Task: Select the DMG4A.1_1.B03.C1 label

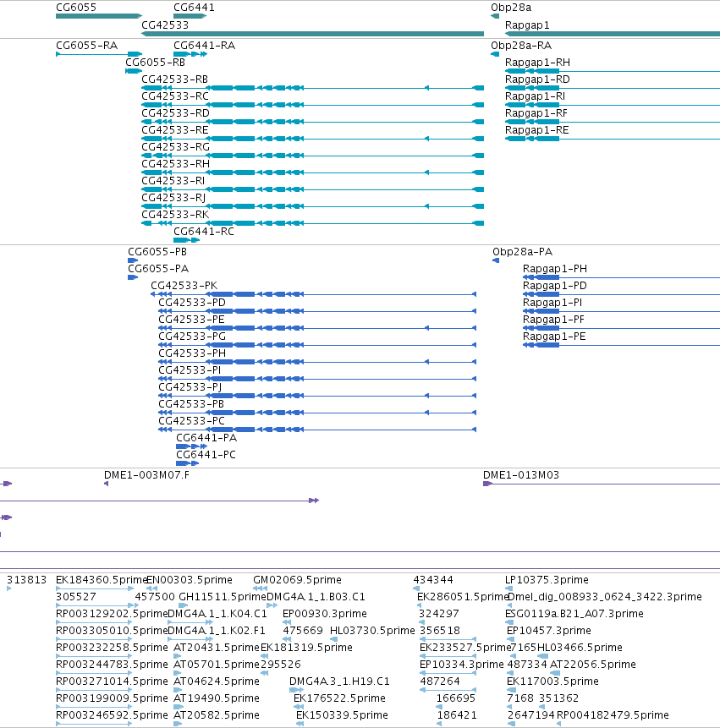Action: (x=316, y=597)
